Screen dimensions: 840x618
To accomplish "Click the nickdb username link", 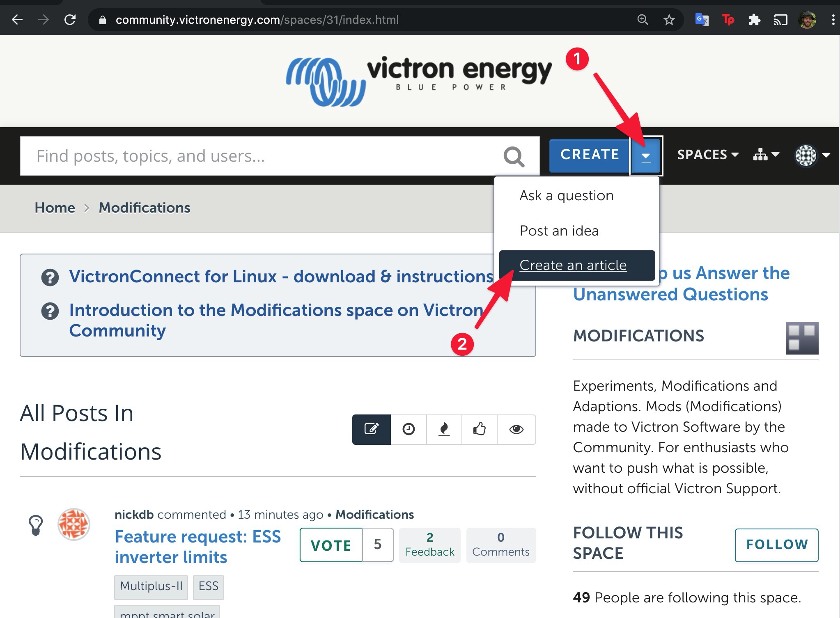I will pyautogui.click(x=134, y=515).
